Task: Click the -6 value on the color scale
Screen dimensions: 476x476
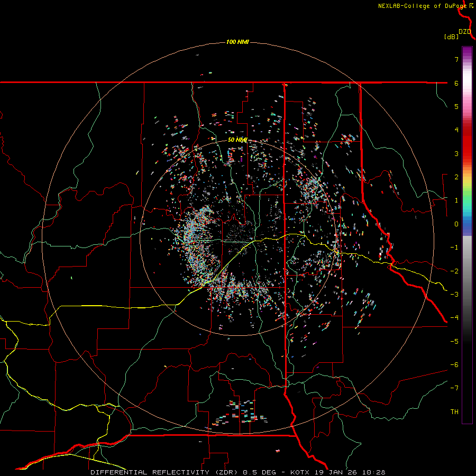Action: 454,365
